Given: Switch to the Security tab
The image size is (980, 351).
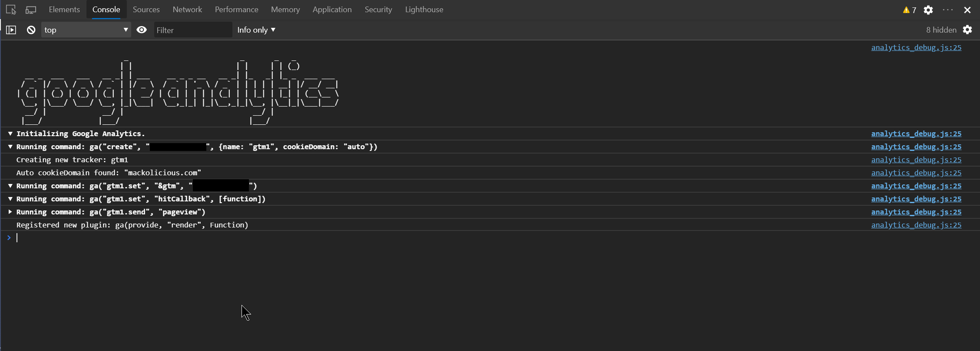Looking at the screenshot, I should pos(378,10).
